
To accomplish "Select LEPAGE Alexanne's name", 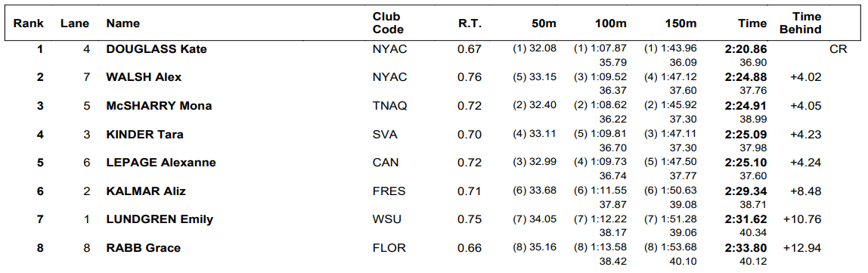I will point(161,163).
